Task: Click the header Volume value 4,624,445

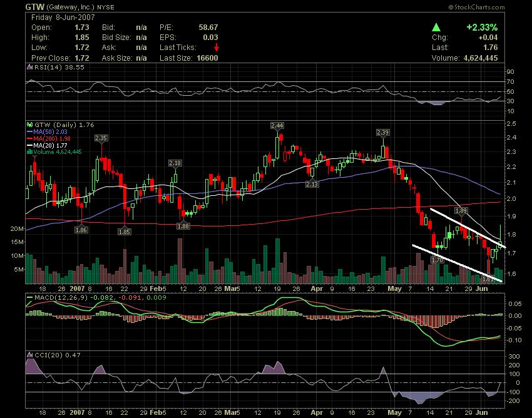Action: [481, 58]
